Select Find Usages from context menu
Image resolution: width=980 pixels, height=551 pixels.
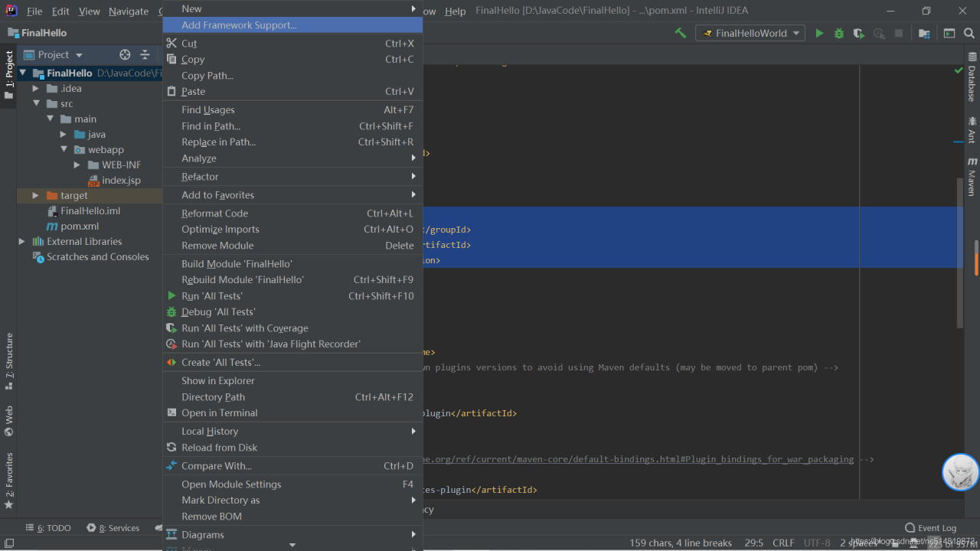(292, 109)
